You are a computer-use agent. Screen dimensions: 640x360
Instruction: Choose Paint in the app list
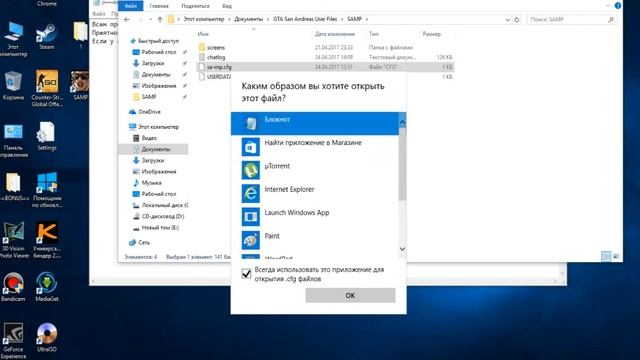click(x=315, y=240)
